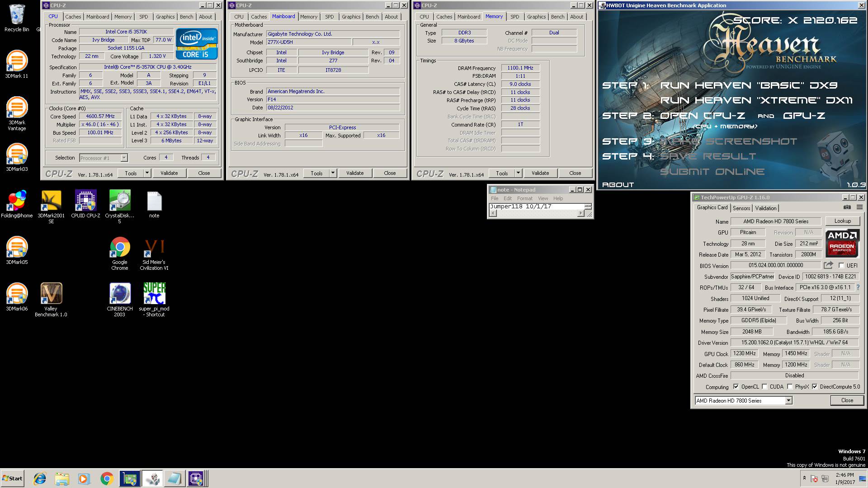The height and width of the screenshot is (488, 868).
Task: Open the CrystalDisk desktop shortcut
Action: (x=120, y=207)
